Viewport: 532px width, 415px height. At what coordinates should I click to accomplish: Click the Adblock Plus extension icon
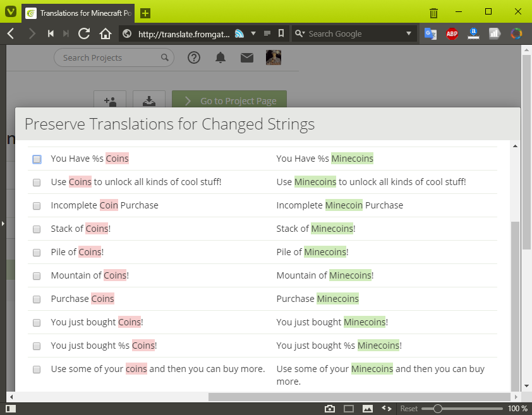pos(452,33)
